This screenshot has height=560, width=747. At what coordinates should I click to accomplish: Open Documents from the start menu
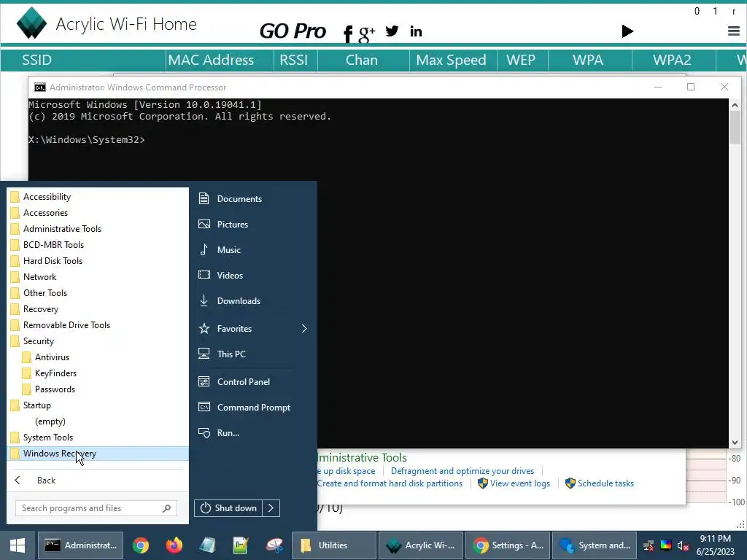pos(253,198)
